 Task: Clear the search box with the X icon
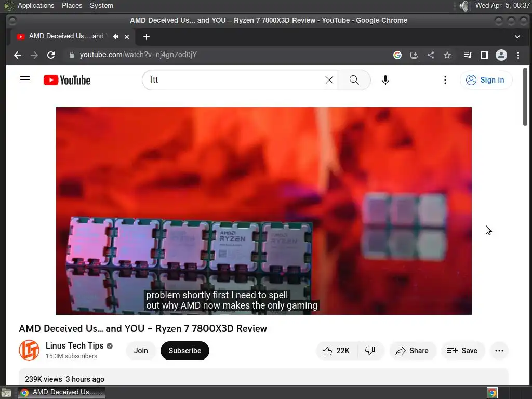coord(329,80)
